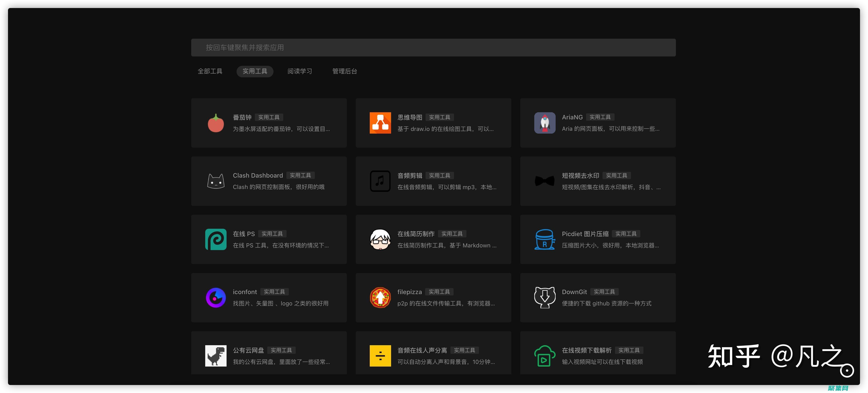This screenshot has width=868, height=393.
Task: Open the 思维导图 mind map tool
Action: click(x=380, y=123)
